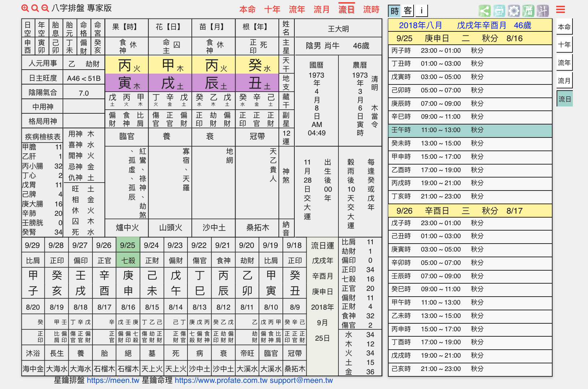
Task: Open settings with the gear icon
Action: click(514, 11)
